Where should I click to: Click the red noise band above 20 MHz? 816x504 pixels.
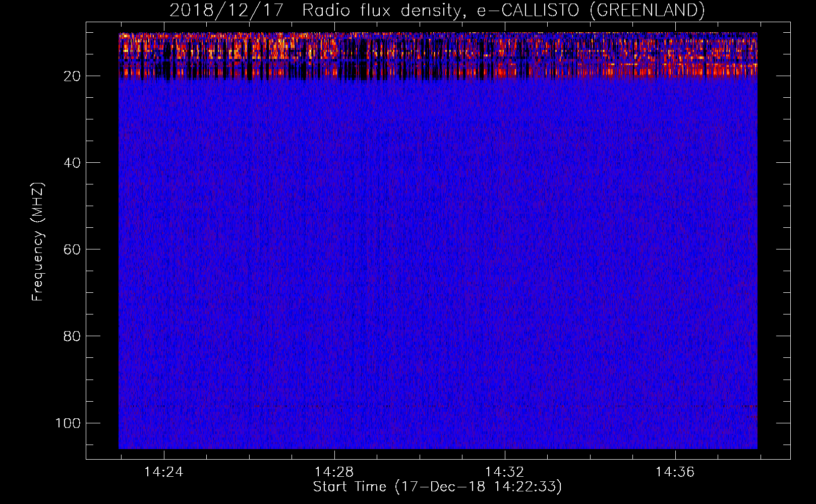tap(438, 55)
